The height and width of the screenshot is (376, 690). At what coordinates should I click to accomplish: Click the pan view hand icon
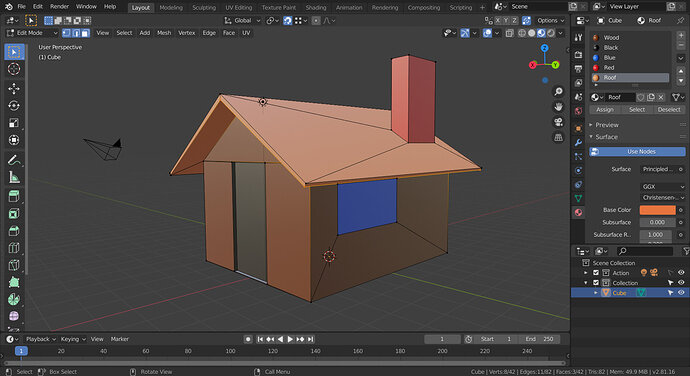(558, 107)
